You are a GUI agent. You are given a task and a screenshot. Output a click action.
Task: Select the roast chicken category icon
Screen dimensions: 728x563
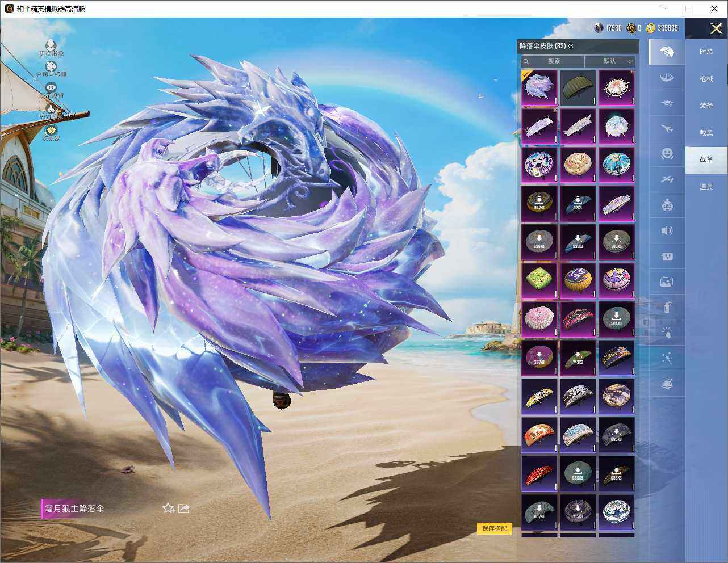click(x=667, y=384)
